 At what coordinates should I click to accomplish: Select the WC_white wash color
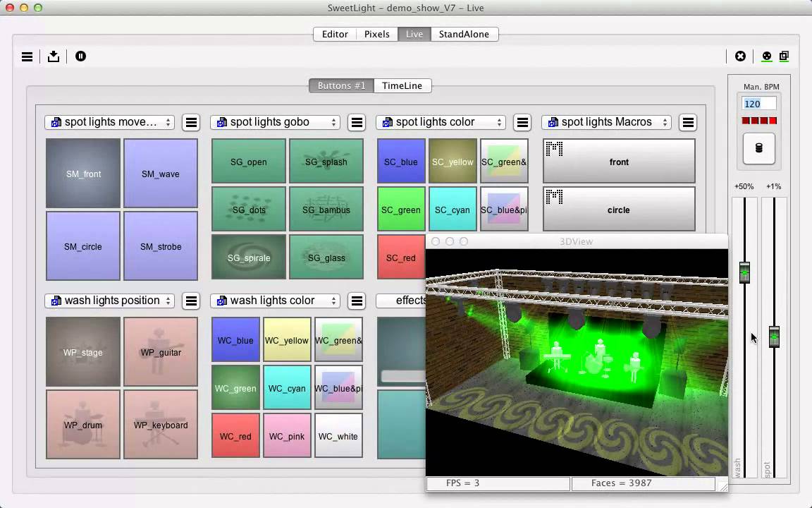pos(338,435)
